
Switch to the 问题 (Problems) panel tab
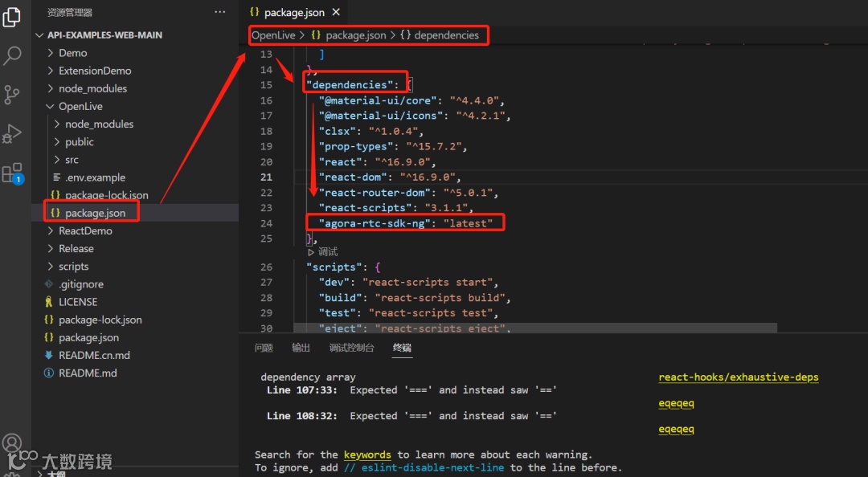click(264, 348)
